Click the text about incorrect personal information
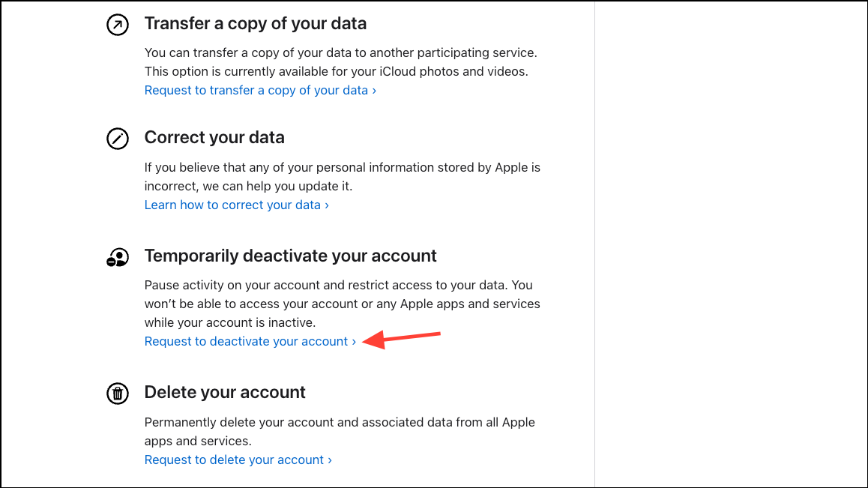Viewport: 868px width, 488px height. (x=342, y=176)
